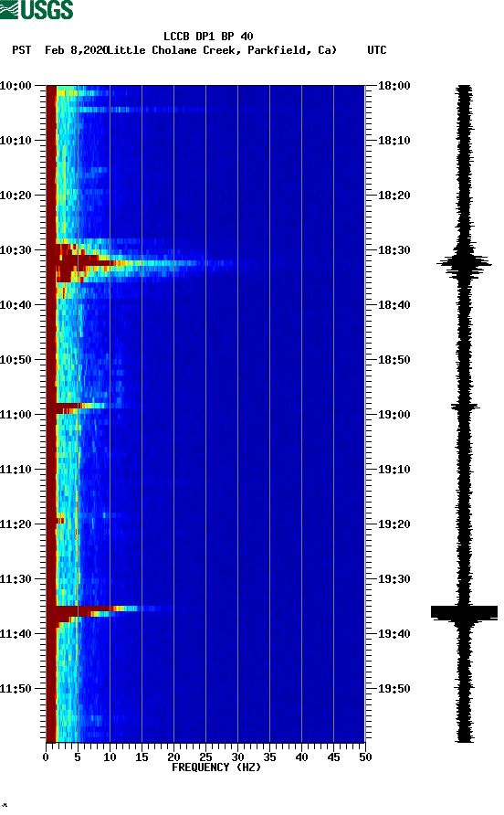Click the 15 Hz frequency axis label
The height and width of the screenshot is (815, 504).
(142, 757)
